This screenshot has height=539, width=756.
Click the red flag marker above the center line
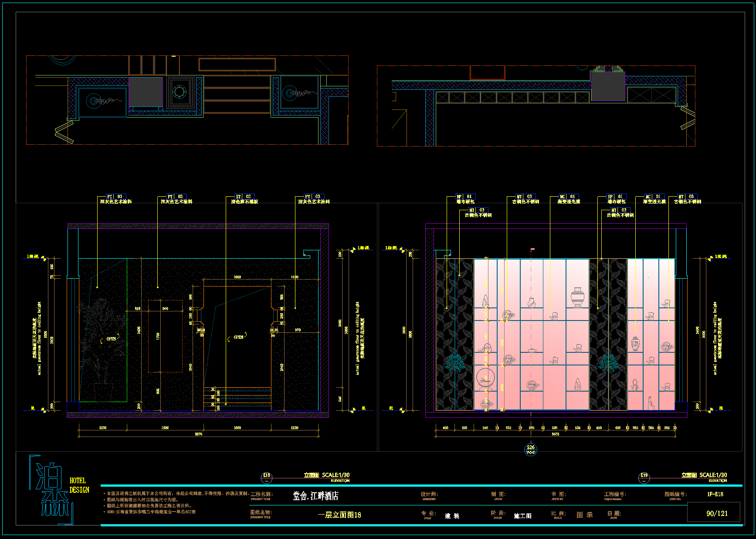click(532, 250)
